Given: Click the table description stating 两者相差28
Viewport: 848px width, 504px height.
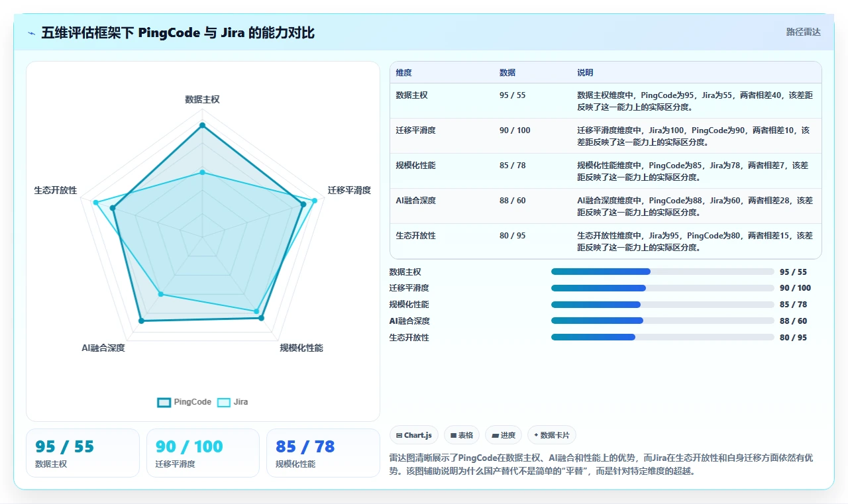Looking at the screenshot, I should pyautogui.click(x=695, y=206).
